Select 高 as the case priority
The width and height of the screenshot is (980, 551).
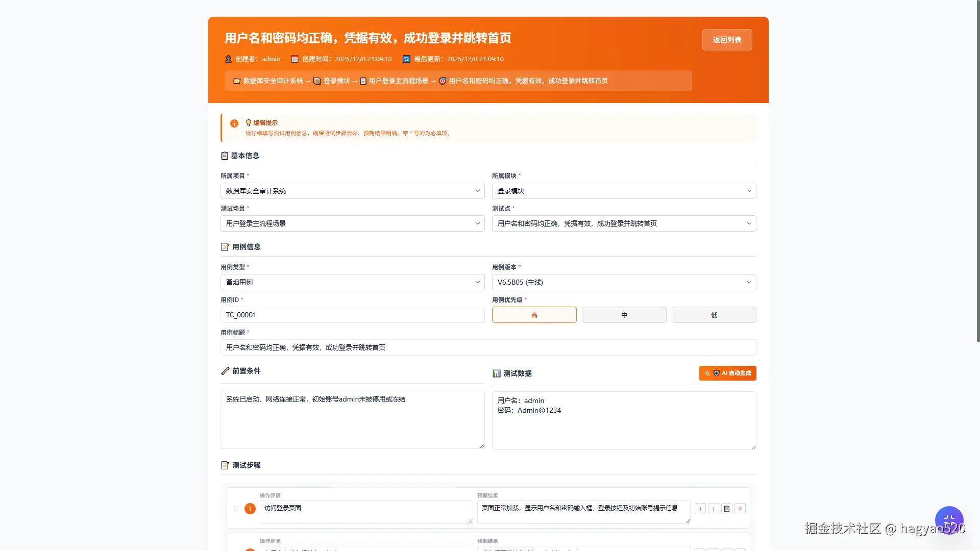(534, 315)
